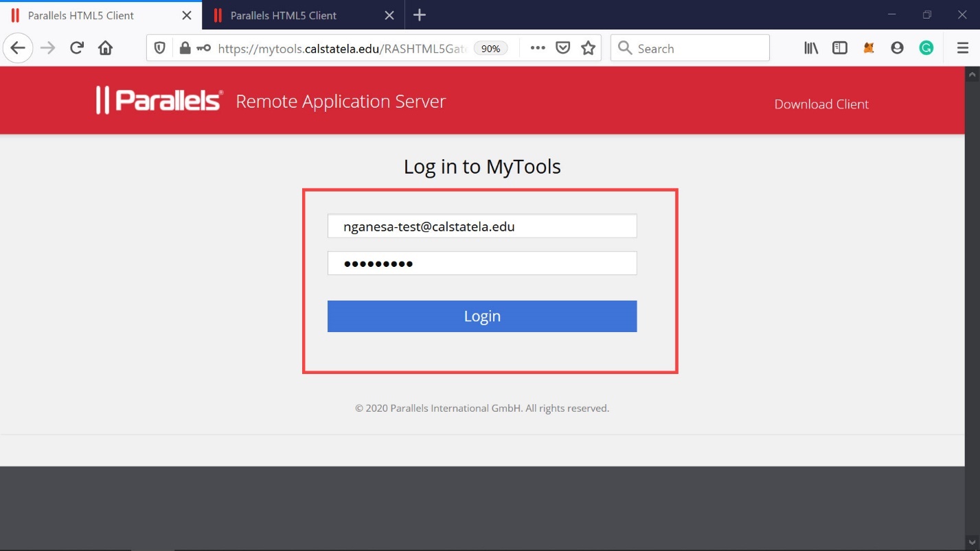Click the Download Client link
Image resolution: width=980 pixels, height=551 pixels.
(x=821, y=104)
